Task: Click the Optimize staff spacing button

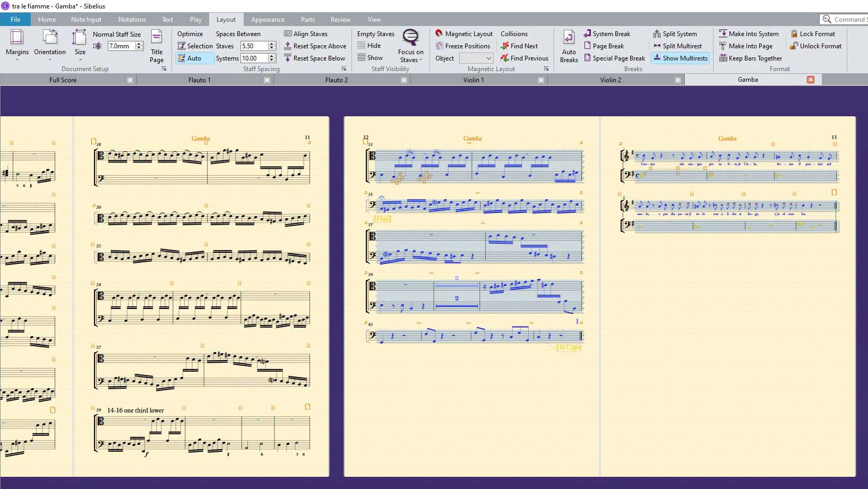Action: (190, 34)
